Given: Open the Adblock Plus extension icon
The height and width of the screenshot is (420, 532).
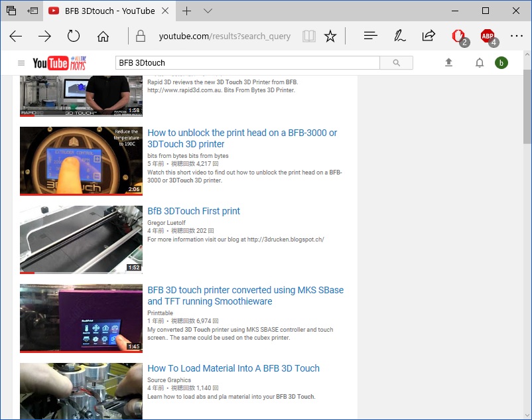Looking at the screenshot, I should pyautogui.click(x=488, y=36).
